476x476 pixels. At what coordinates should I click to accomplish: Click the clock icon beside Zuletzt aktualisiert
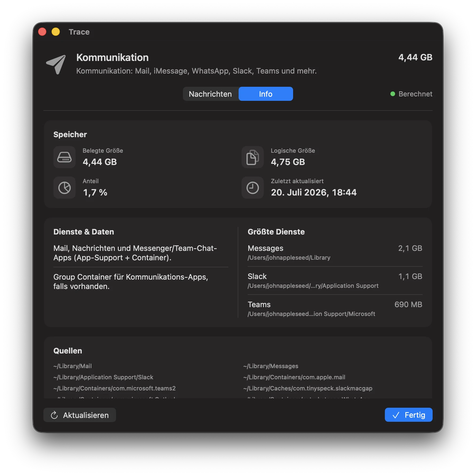tap(253, 188)
